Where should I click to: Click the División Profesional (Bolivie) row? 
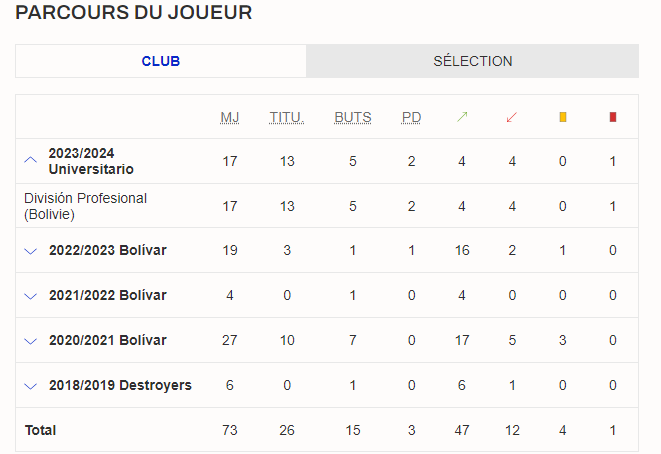327,206
